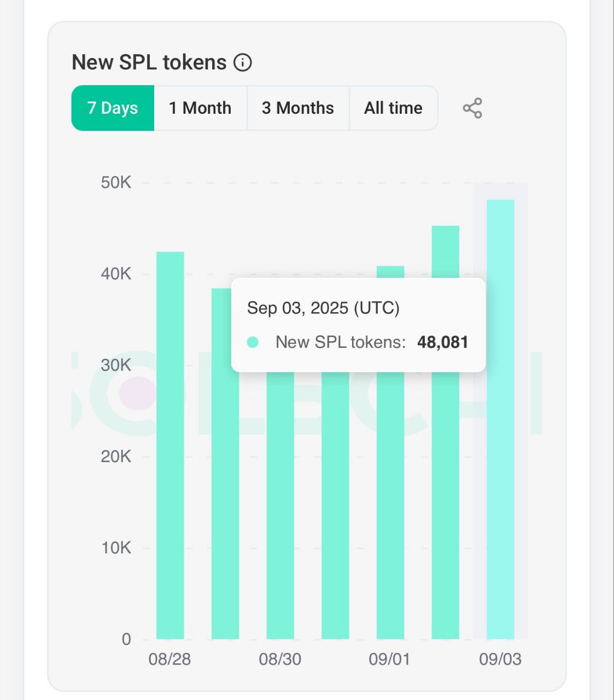Click the highlighted 09/03 bar
614x700 pixels.
[500, 492]
